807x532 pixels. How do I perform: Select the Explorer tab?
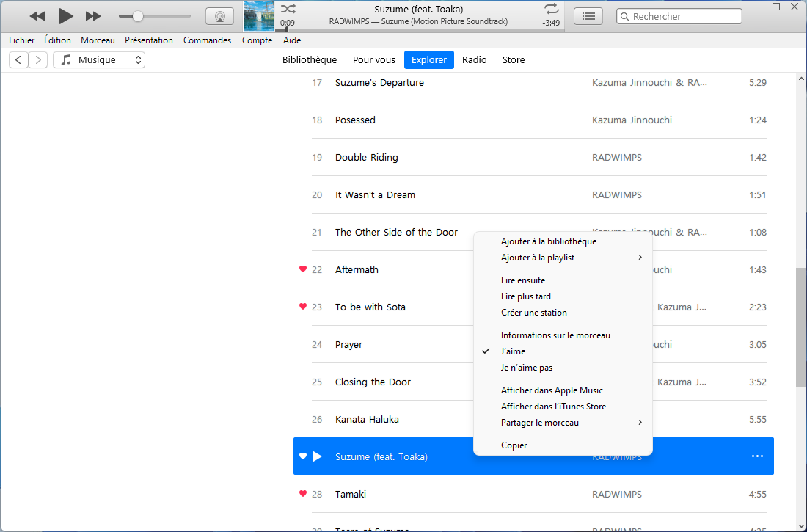pyautogui.click(x=428, y=59)
